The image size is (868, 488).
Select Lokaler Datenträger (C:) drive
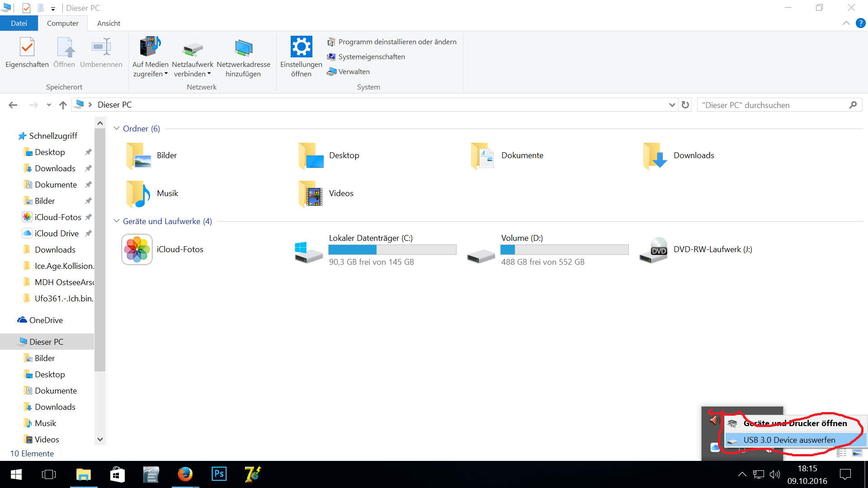[375, 250]
